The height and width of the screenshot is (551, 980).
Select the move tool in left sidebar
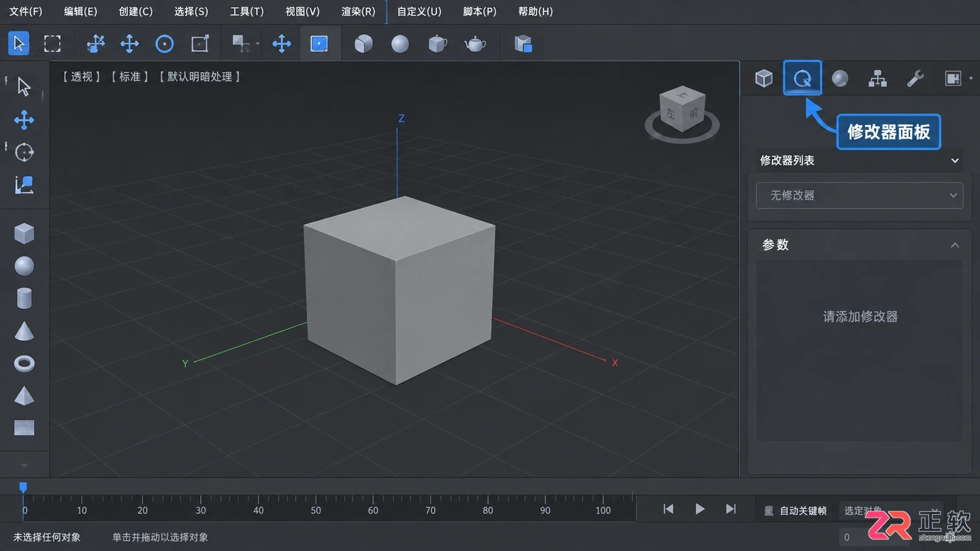pyautogui.click(x=24, y=120)
